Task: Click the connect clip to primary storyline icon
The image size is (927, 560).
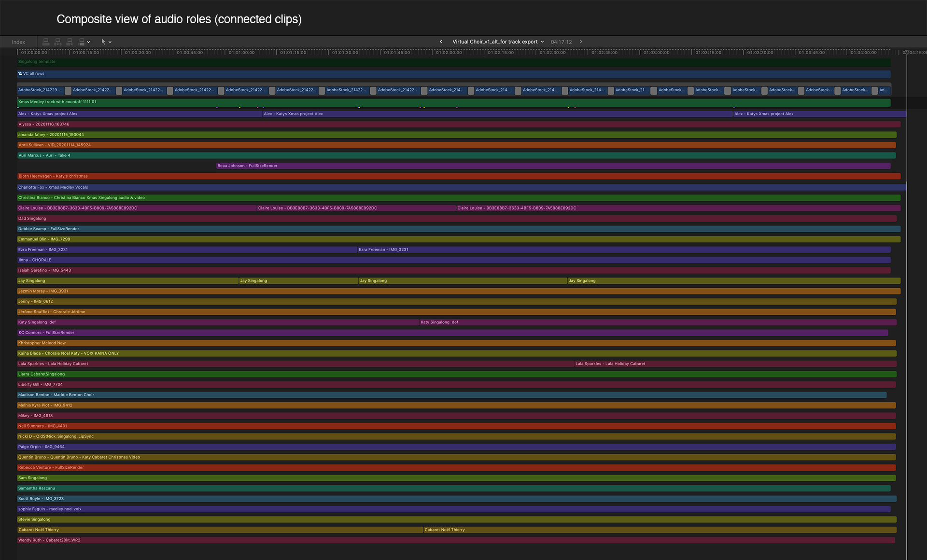Action: coord(46,42)
